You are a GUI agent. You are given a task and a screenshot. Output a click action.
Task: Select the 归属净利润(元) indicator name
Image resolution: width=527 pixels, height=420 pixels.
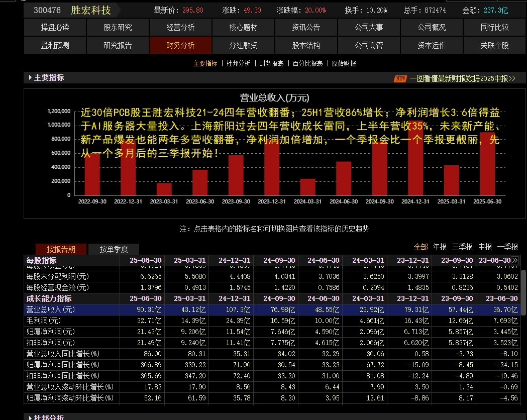point(50,332)
